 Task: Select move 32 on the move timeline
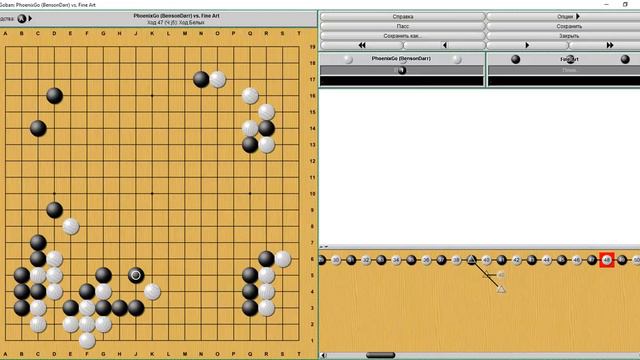pyautogui.click(x=366, y=260)
